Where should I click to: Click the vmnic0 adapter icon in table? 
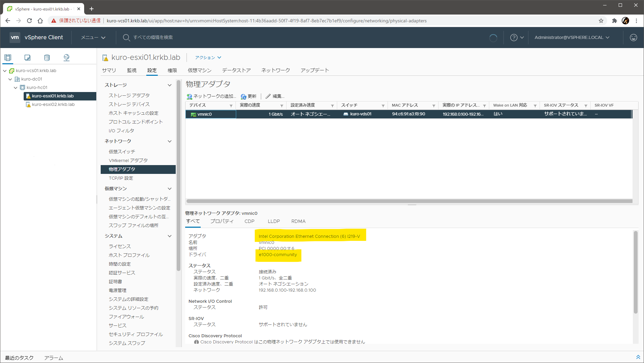pos(194,114)
